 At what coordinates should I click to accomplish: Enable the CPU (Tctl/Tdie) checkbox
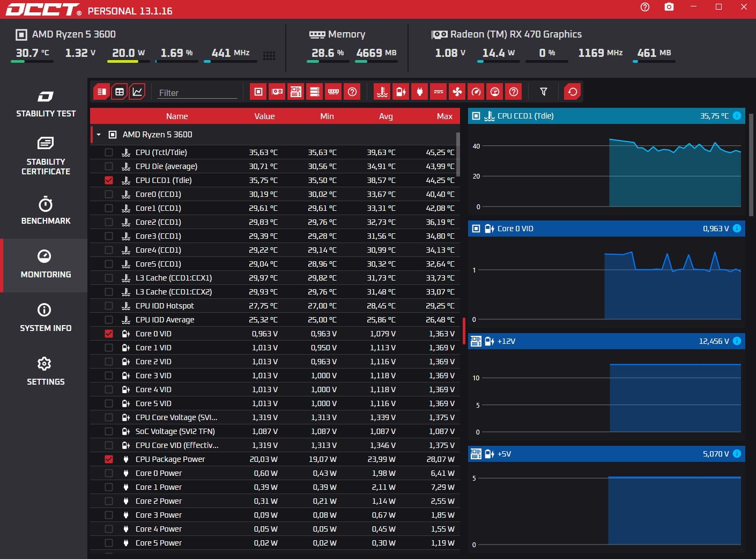[109, 152]
